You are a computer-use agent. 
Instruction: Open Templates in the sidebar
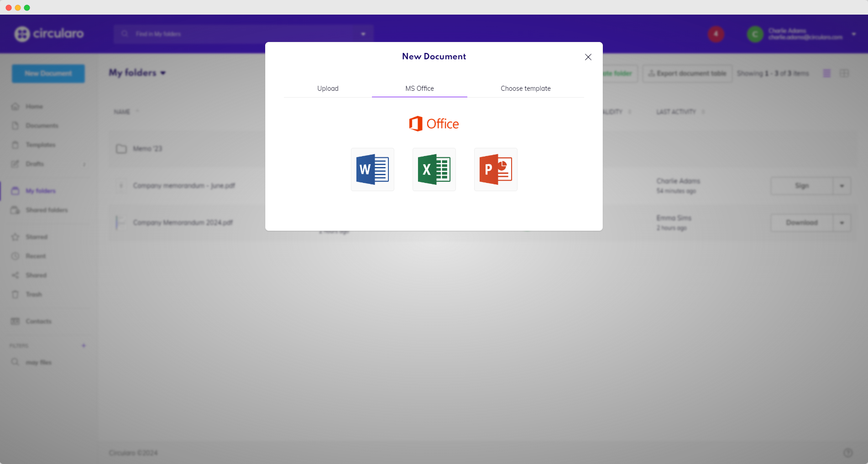tap(40, 145)
